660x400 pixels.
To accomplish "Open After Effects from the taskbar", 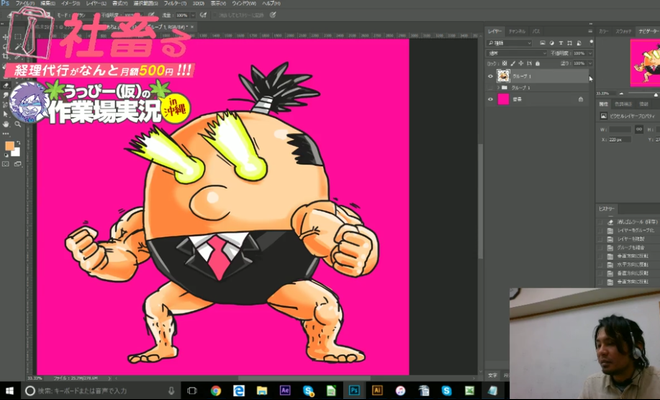I will click(x=285, y=390).
